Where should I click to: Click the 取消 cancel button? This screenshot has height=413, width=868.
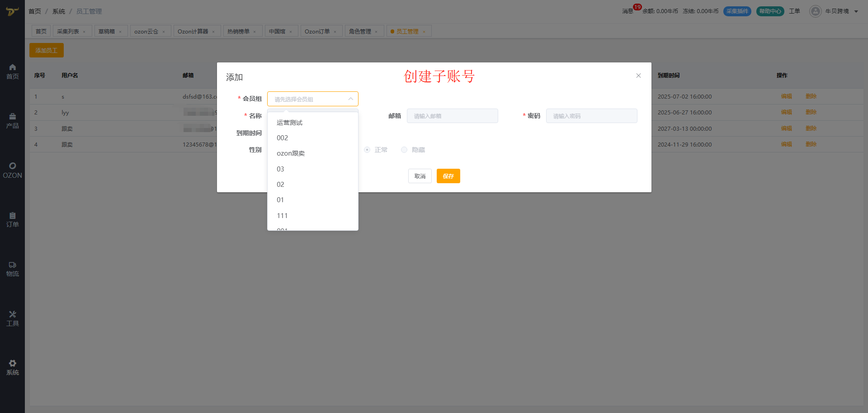pos(420,176)
